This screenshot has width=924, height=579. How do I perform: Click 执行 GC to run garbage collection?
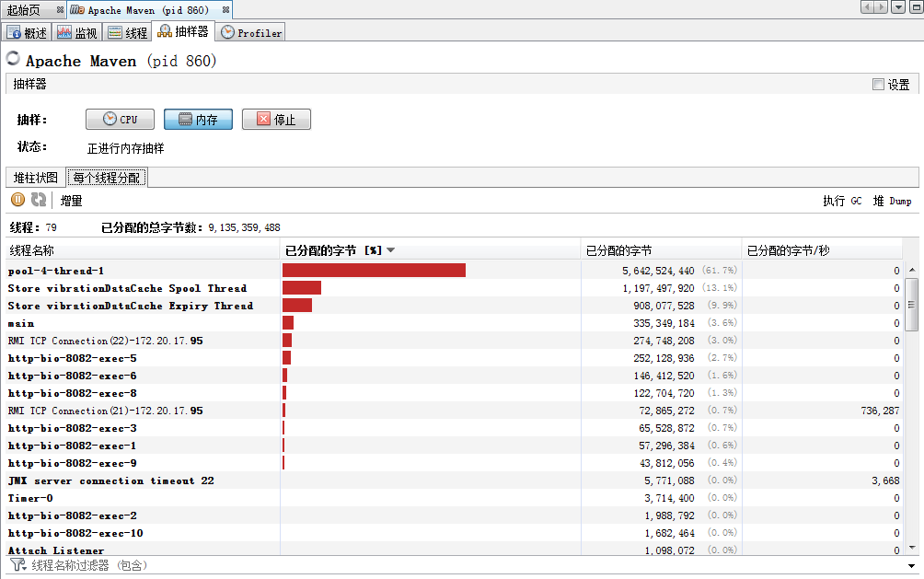tap(842, 201)
